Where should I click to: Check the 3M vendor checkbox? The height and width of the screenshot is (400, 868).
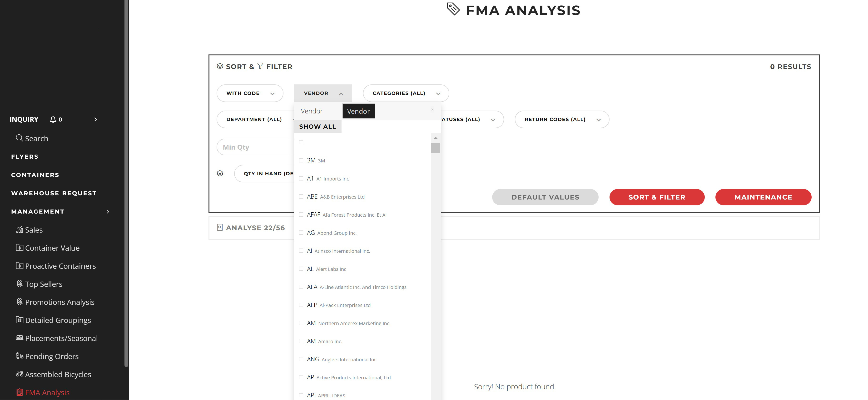pos(301,160)
